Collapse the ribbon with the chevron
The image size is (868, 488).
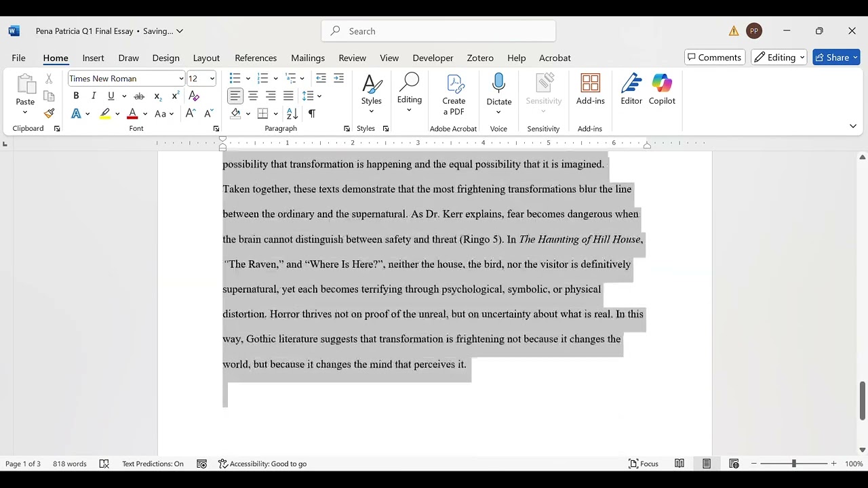[853, 126]
